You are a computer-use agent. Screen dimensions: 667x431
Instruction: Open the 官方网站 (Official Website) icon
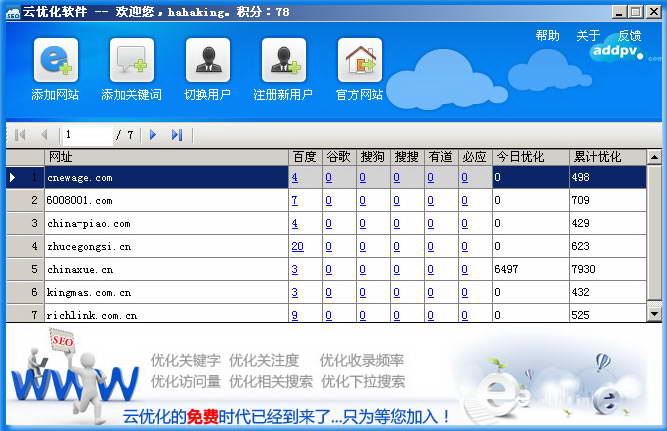tap(359, 61)
